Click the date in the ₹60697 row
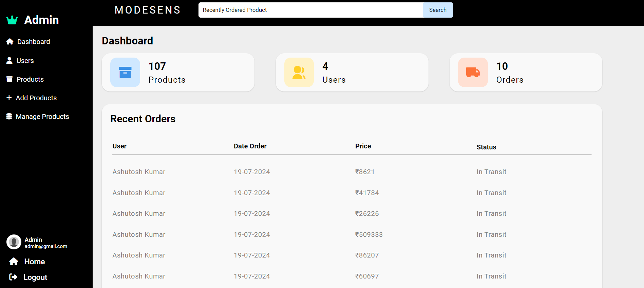 pos(252,276)
